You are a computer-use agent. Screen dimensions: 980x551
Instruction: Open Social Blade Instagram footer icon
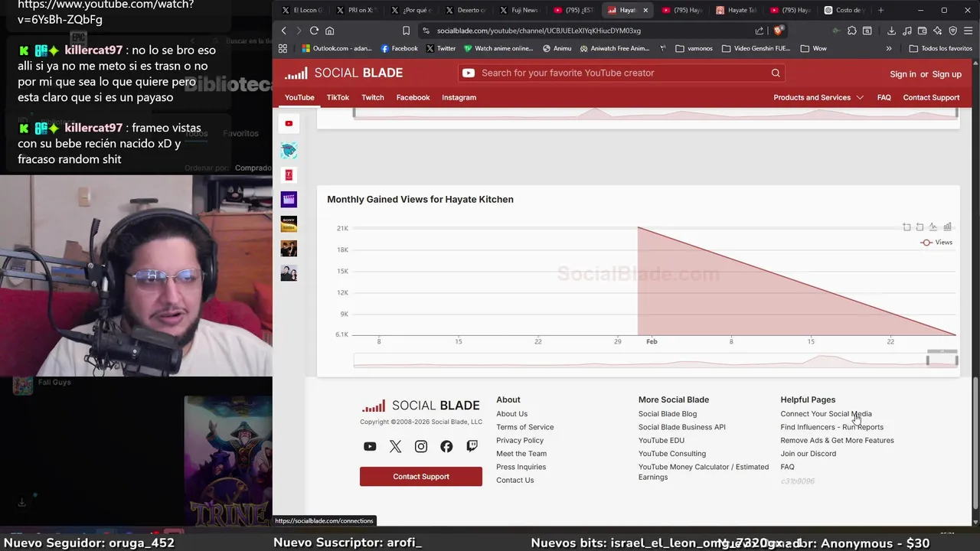pos(421,446)
